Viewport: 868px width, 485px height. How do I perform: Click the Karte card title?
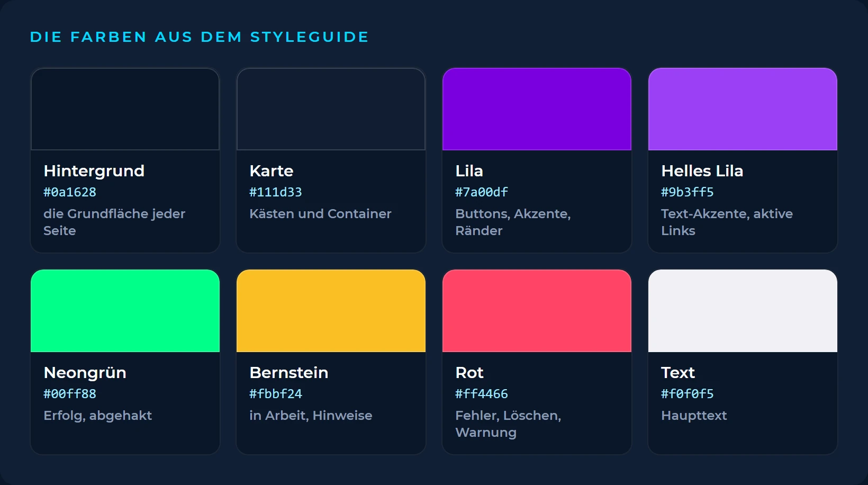[x=272, y=171]
